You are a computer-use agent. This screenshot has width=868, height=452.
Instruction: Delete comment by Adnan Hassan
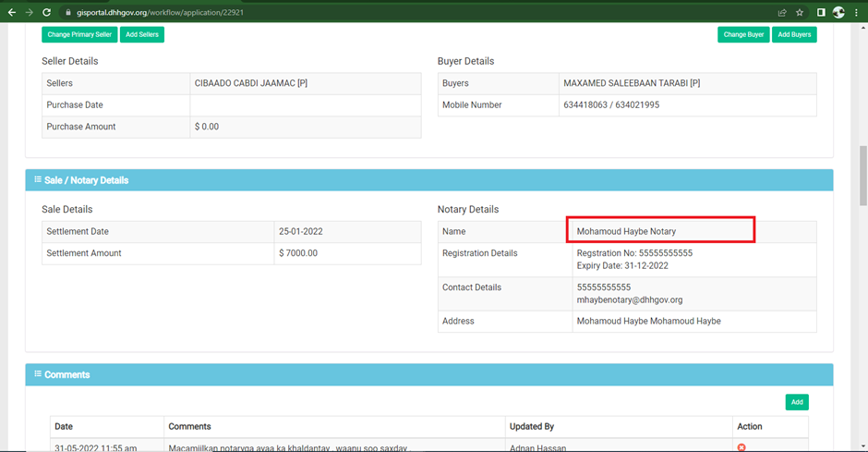pos(741,447)
